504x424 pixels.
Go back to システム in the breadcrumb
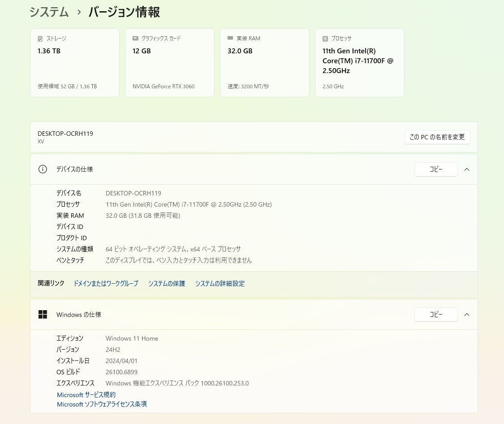tap(49, 13)
